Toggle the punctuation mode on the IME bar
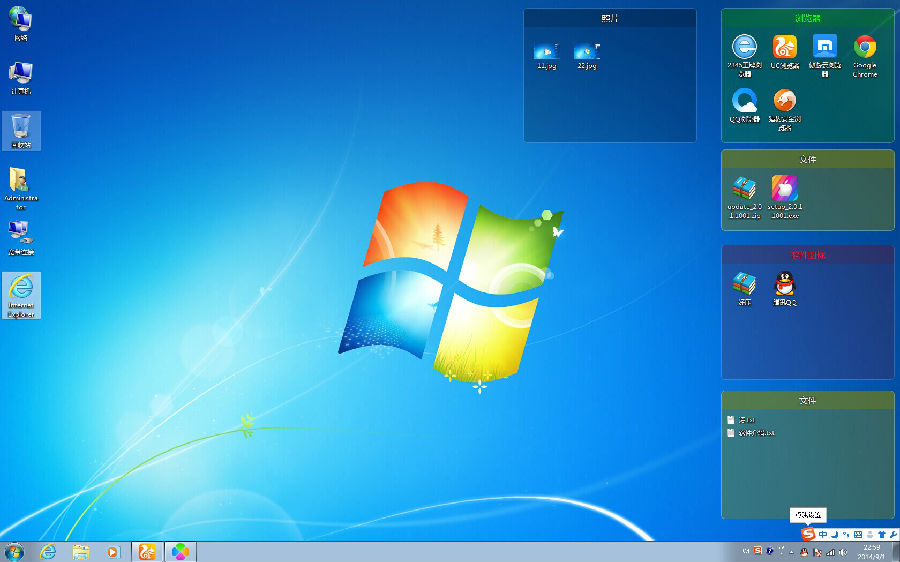This screenshot has height=562, width=900. (x=845, y=534)
